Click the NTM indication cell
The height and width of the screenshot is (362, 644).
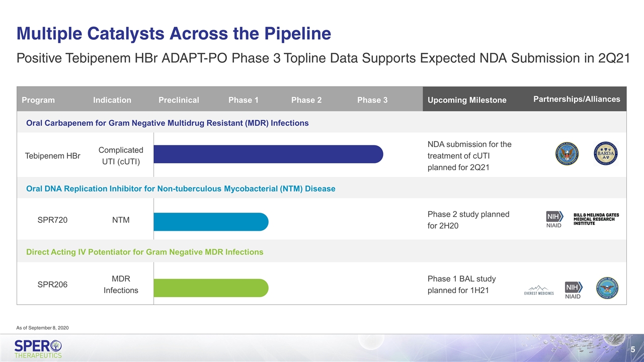pos(121,220)
